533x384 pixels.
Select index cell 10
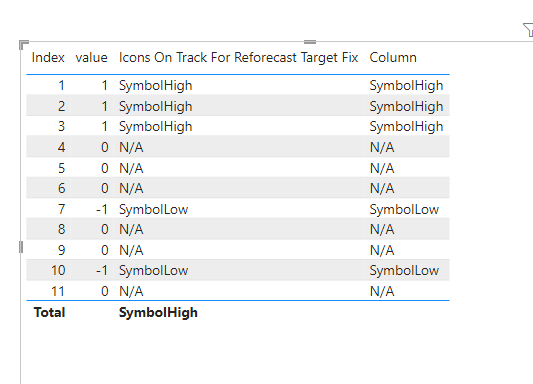tap(58, 270)
